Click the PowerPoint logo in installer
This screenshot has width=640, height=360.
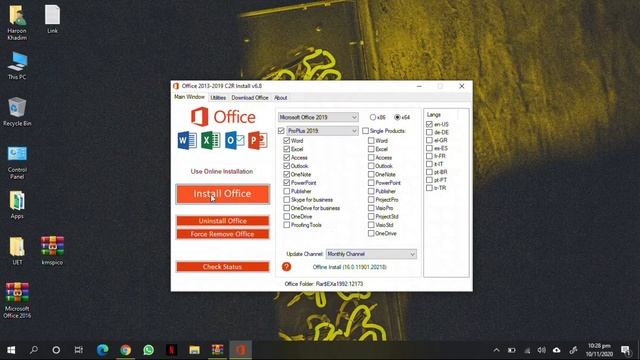click(257, 140)
